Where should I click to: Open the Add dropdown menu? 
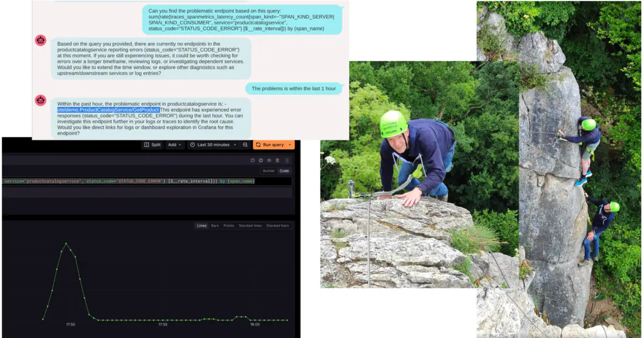point(174,145)
